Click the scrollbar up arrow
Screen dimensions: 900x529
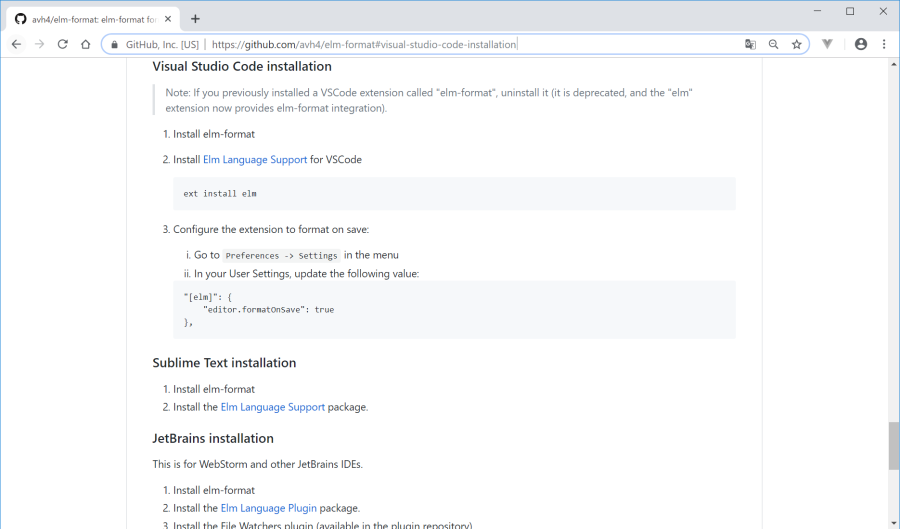893,64
